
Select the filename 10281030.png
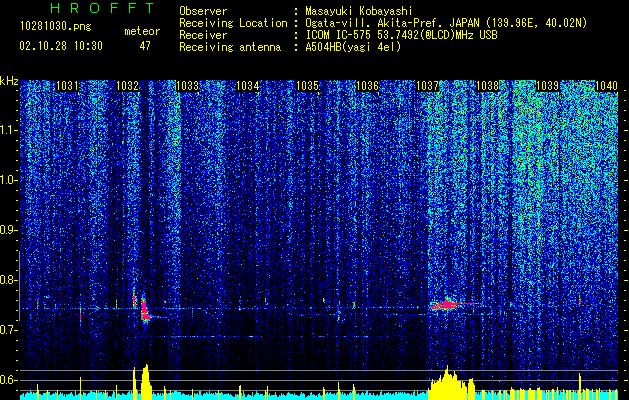55,27
